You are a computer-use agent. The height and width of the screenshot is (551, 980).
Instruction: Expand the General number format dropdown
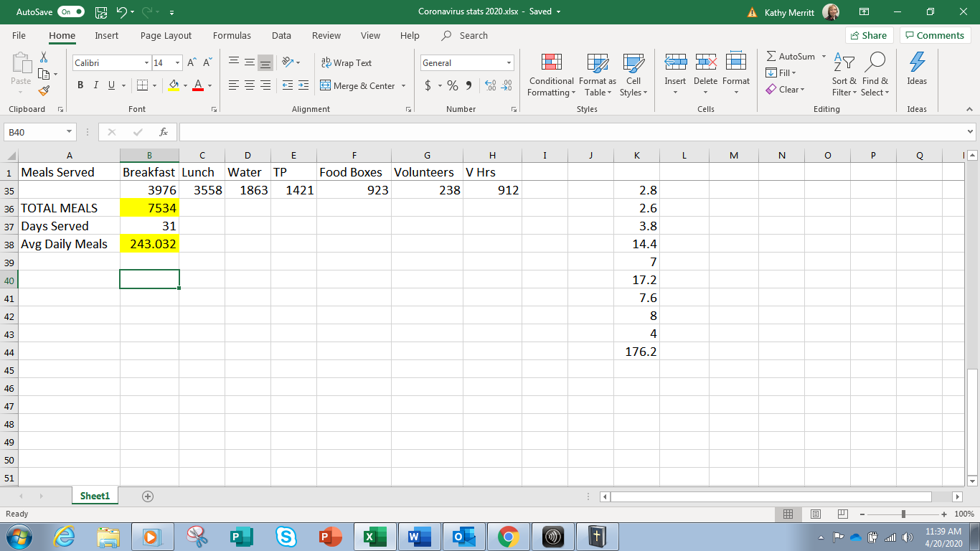(x=509, y=63)
